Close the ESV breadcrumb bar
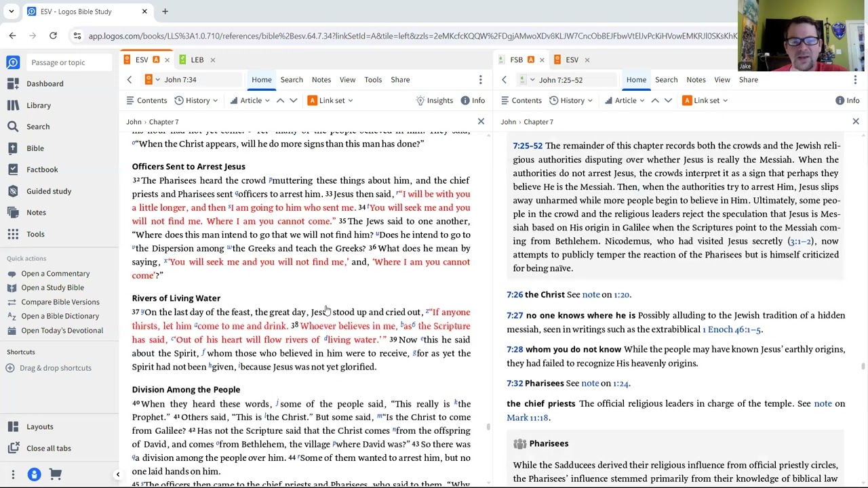 [481, 121]
